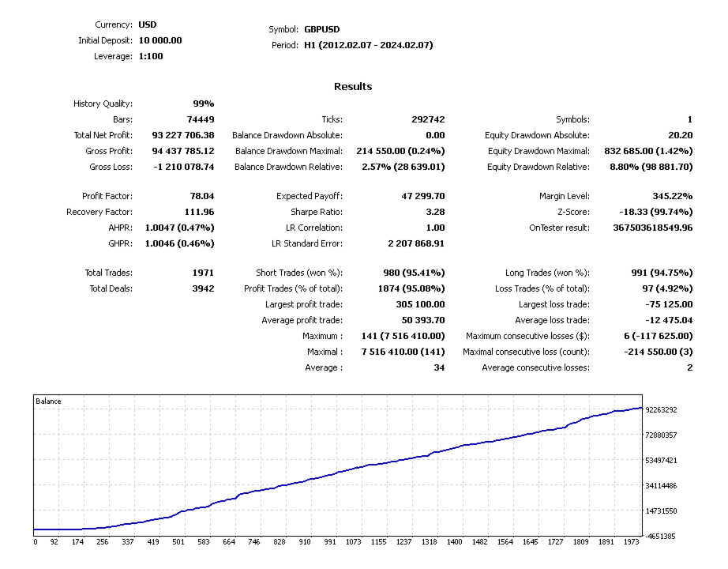This screenshot has height=569, width=728.
Task: Click the Largest profit trade value 305 100.00
Action: (x=420, y=304)
